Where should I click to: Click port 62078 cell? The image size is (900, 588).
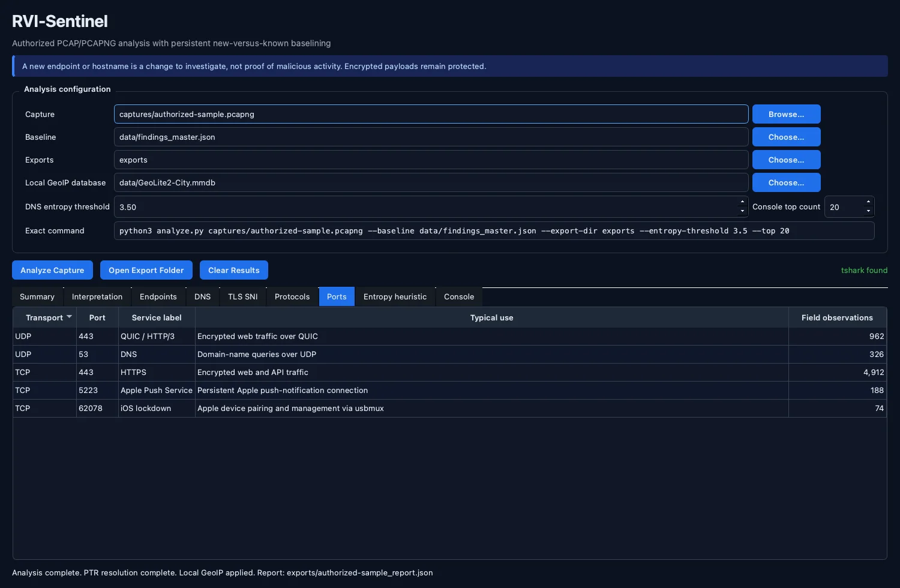point(97,408)
